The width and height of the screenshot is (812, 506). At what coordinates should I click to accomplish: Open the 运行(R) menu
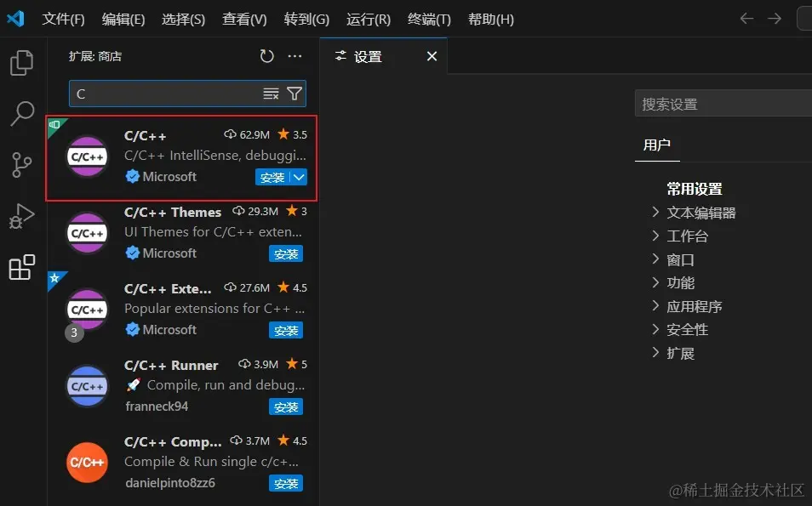tap(369, 20)
